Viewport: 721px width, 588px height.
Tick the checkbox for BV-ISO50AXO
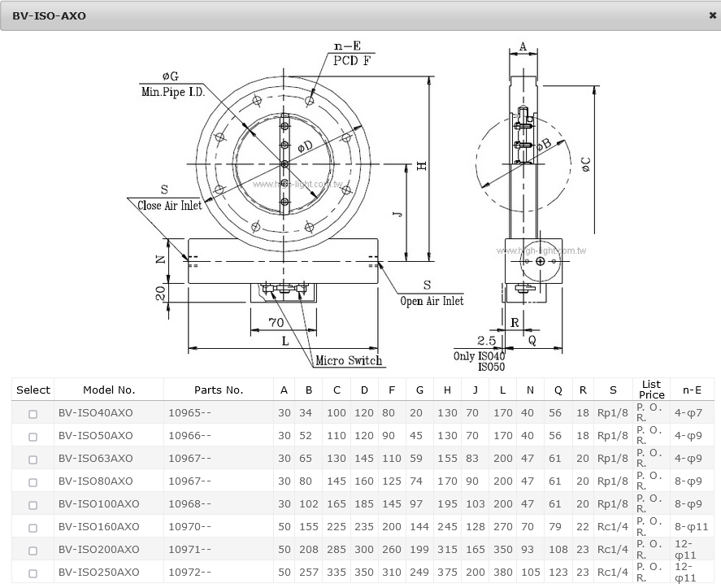click(x=33, y=437)
